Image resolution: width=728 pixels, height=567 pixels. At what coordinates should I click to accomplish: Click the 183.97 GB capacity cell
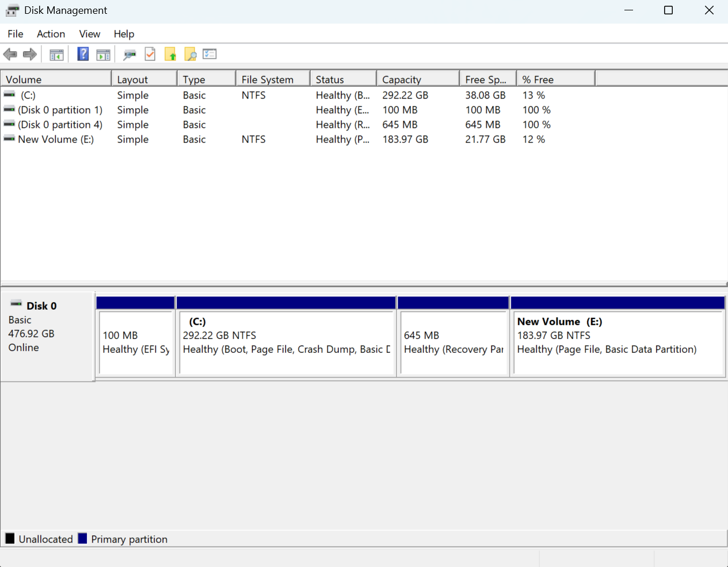[405, 139]
